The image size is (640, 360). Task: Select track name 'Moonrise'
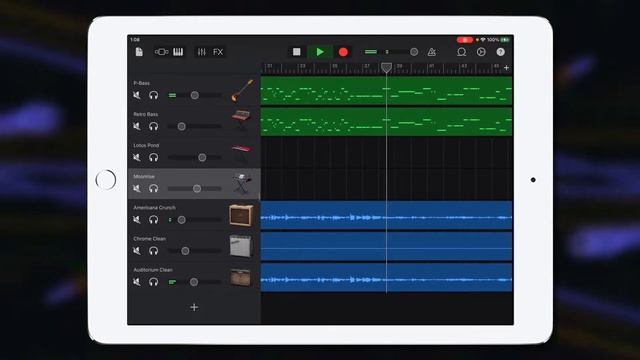tap(144, 176)
